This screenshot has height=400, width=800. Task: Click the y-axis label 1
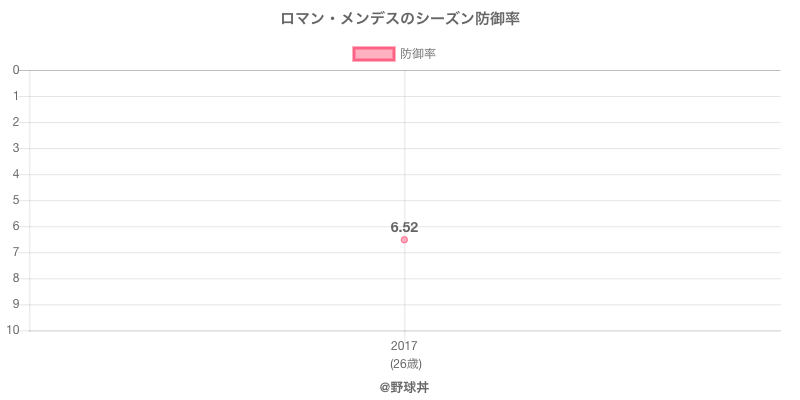click(17, 96)
